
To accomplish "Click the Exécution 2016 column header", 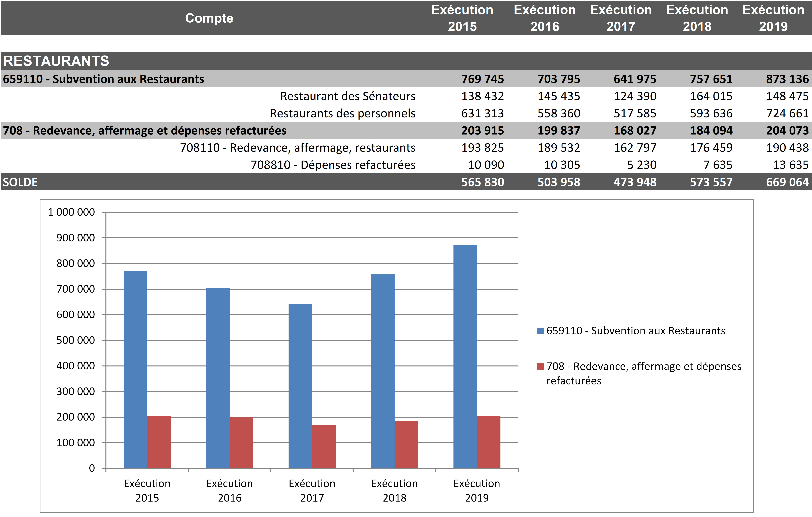I will click(544, 18).
